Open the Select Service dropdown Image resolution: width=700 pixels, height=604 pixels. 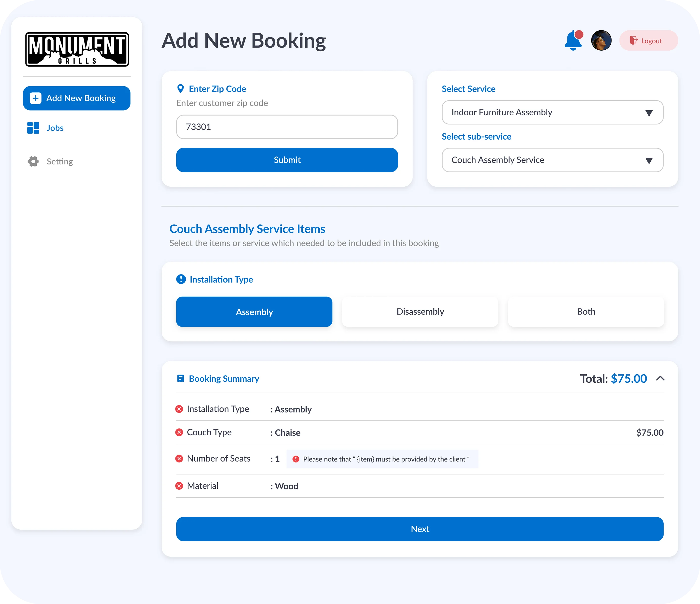[552, 113]
